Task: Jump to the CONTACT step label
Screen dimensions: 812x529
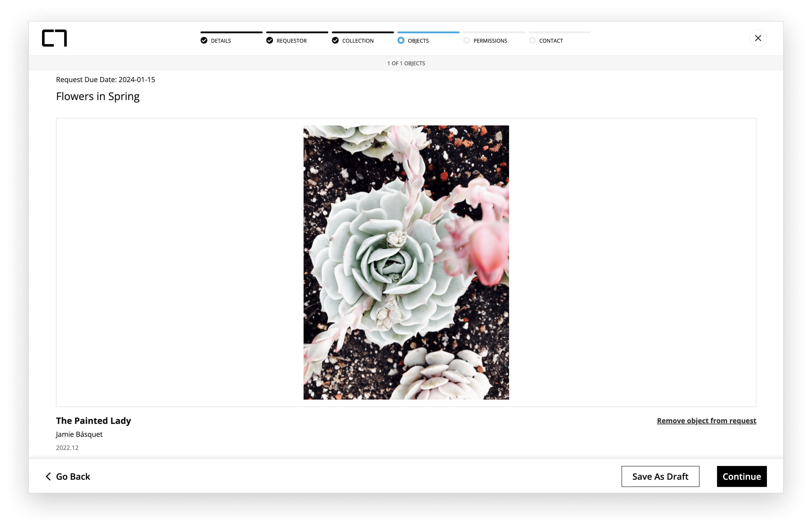Action: (551, 41)
